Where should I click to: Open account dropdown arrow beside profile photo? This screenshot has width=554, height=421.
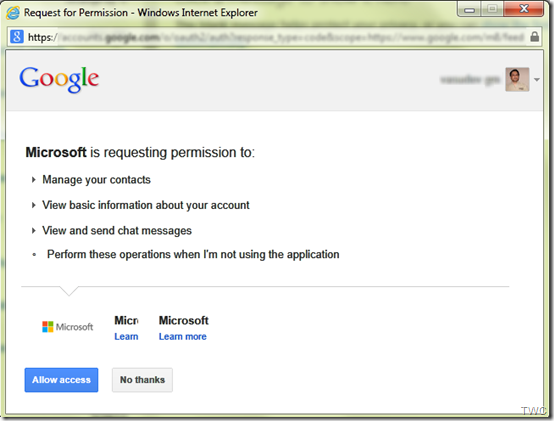(x=537, y=80)
